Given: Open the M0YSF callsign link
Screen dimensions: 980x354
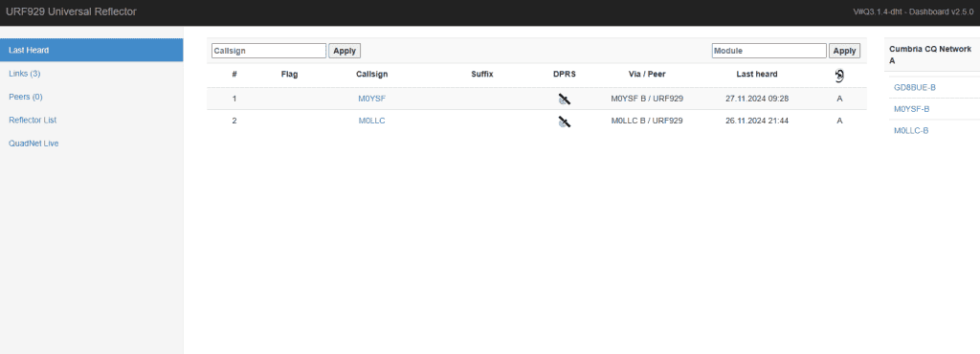Looking at the screenshot, I should coord(372,98).
